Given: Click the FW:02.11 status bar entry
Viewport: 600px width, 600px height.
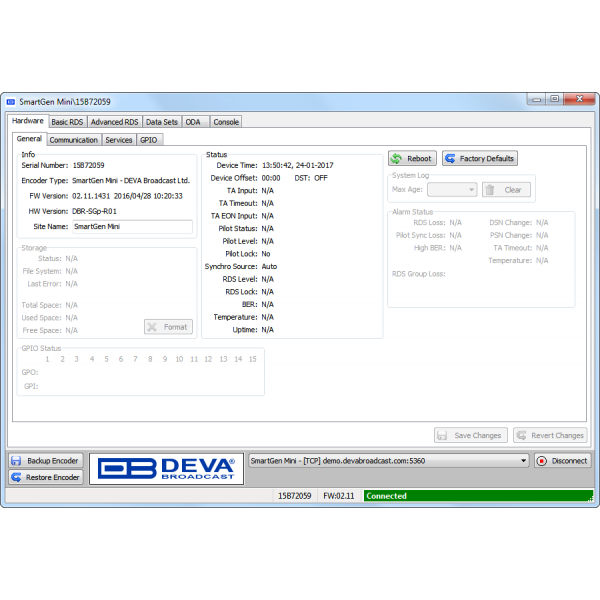Looking at the screenshot, I should 339,496.
